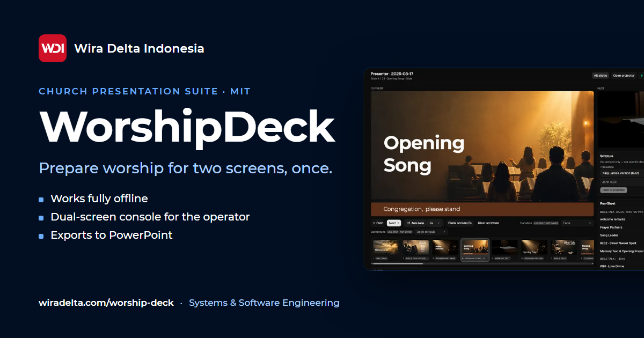Open the Deck default background dropdown
Viewport: 644px width, 338px height.
click(431, 232)
